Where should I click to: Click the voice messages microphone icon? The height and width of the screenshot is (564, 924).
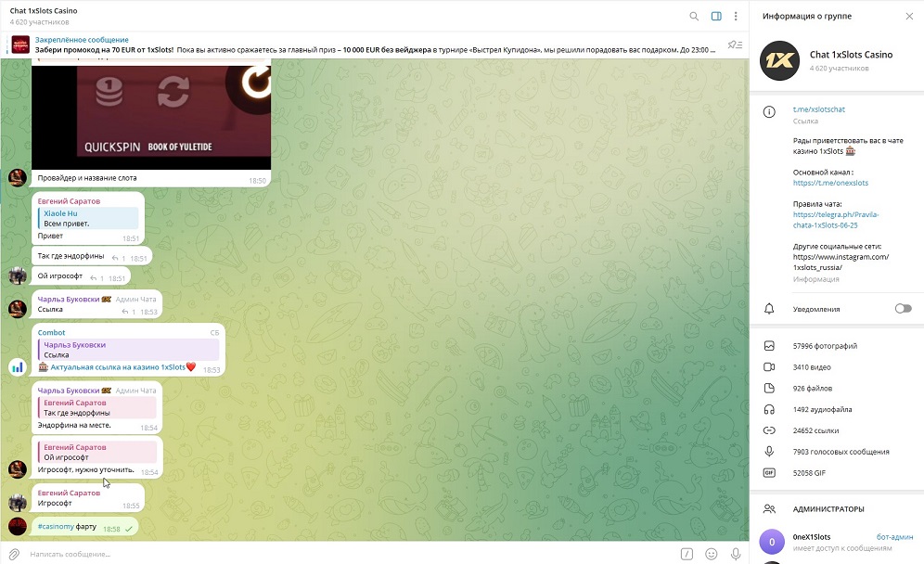coord(769,452)
